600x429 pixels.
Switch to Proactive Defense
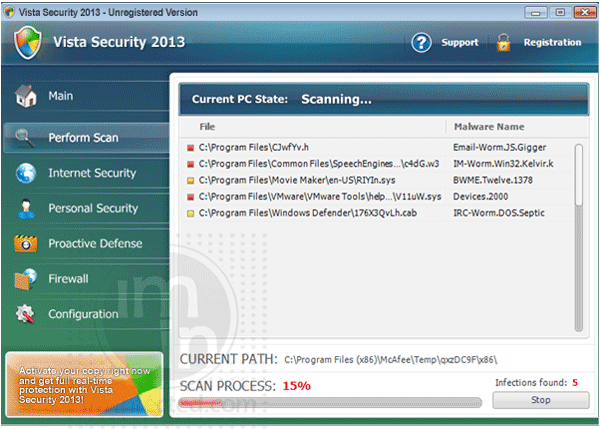[x=86, y=243]
